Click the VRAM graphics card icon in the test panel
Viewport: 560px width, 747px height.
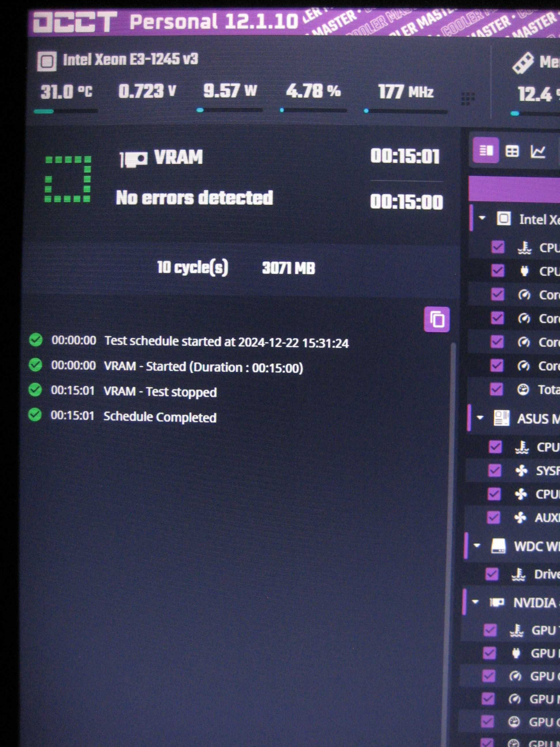[x=134, y=159]
